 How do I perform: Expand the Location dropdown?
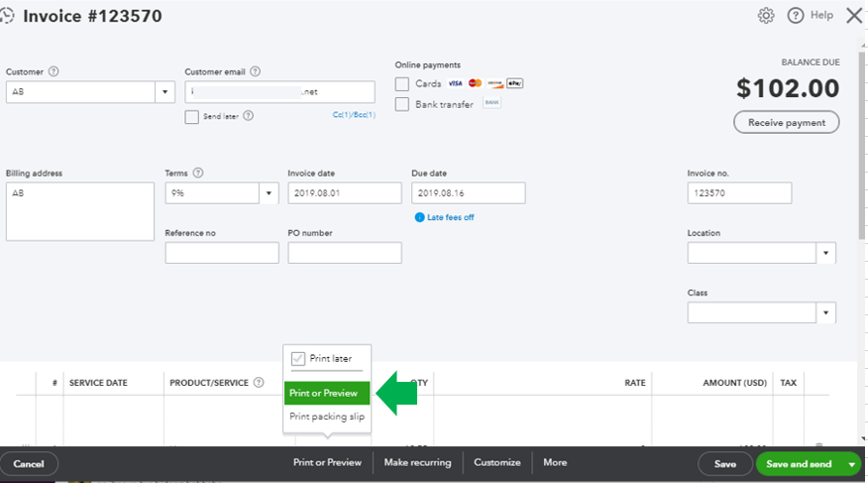click(825, 254)
